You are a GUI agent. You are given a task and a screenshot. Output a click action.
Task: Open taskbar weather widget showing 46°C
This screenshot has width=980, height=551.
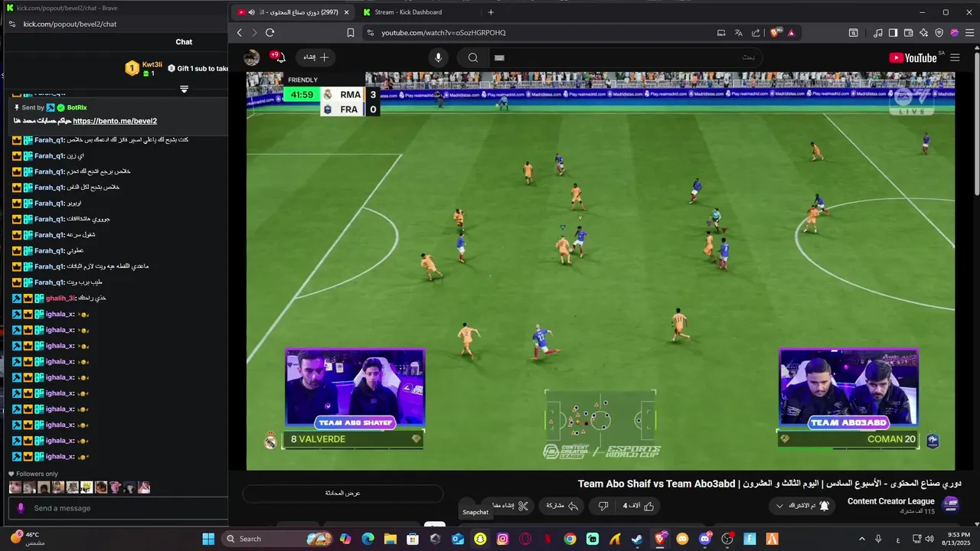tap(28, 538)
